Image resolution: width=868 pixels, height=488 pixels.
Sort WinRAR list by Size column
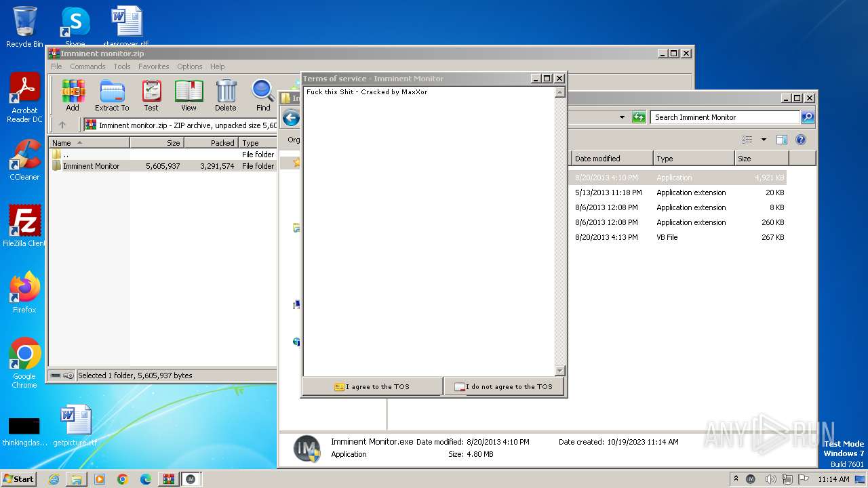pos(157,143)
